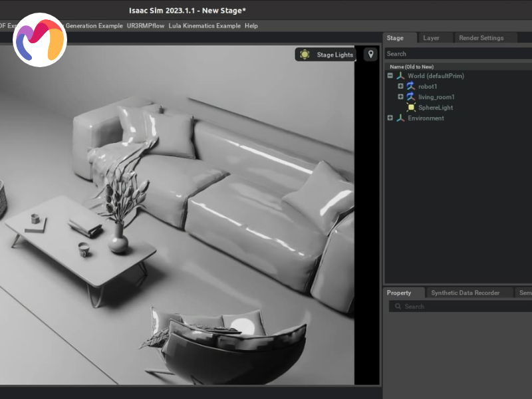Open the Help menu
This screenshot has width=532, height=399.
click(x=251, y=26)
